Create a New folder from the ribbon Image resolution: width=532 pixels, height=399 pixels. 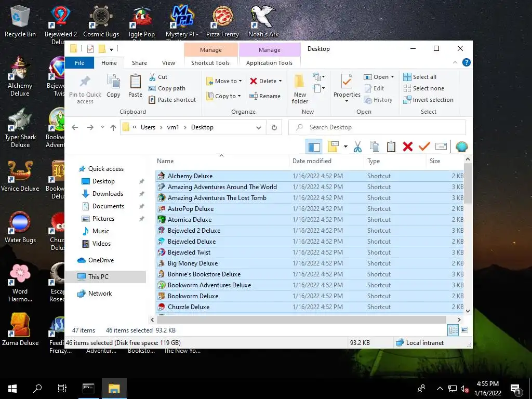click(300, 89)
